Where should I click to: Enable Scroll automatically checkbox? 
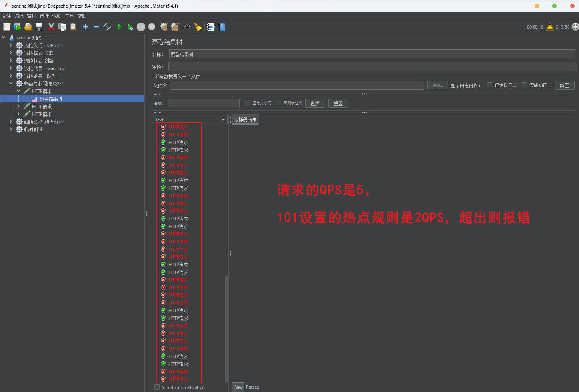[x=157, y=387]
